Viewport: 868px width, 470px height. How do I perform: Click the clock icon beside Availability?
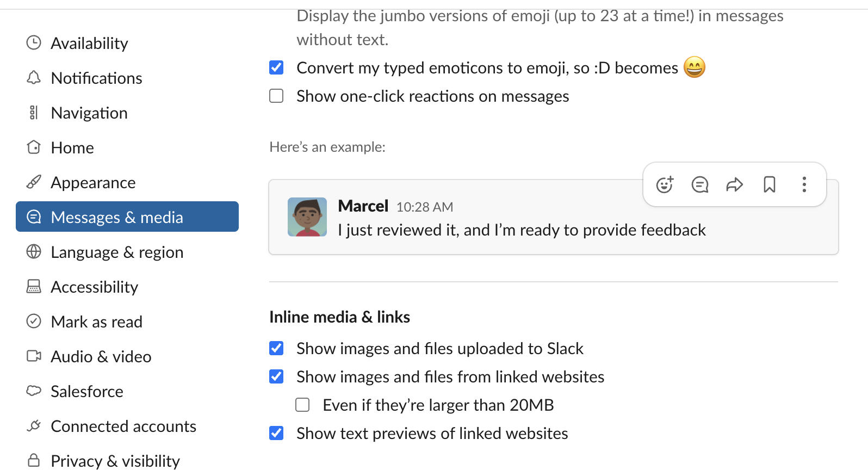[x=34, y=43]
